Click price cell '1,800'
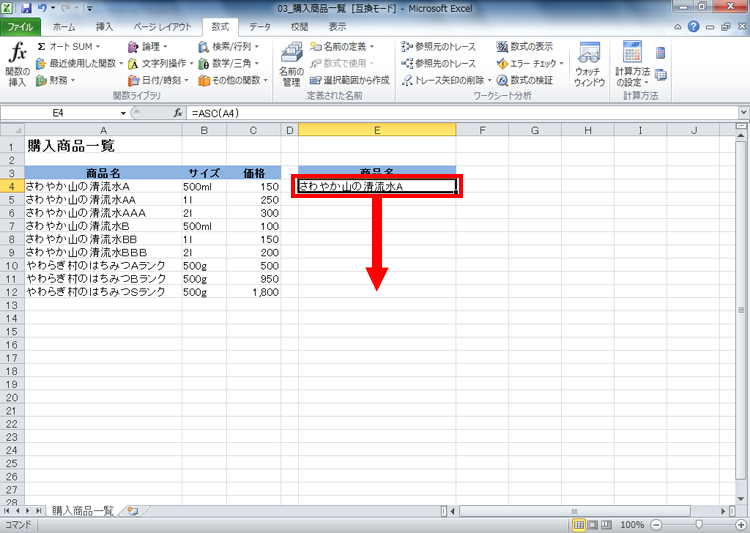The image size is (750, 533). tap(254, 292)
